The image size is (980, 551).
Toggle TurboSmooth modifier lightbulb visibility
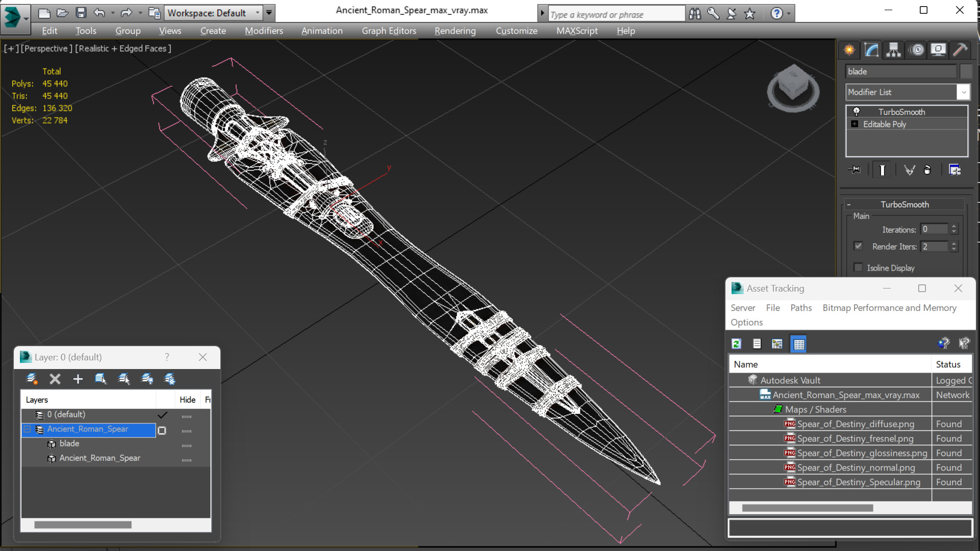point(857,112)
